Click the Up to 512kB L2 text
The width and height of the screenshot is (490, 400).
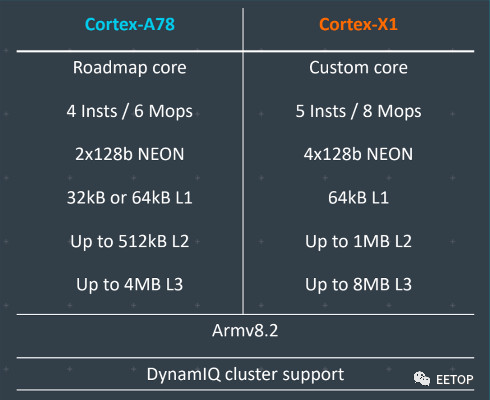pyautogui.click(x=130, y=241)
